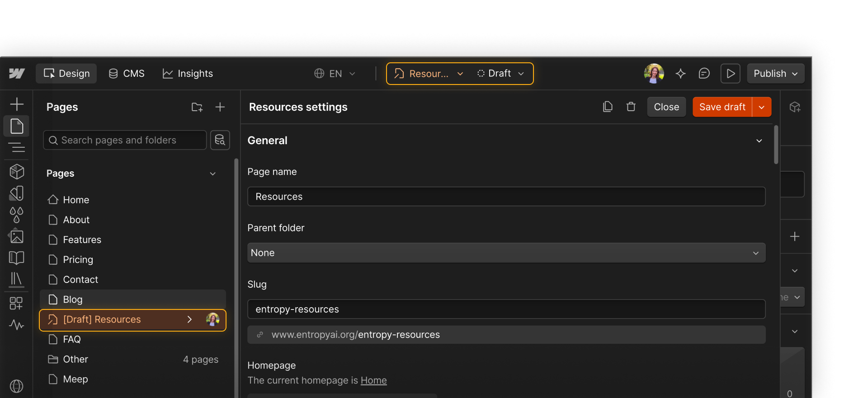Click the user avatar in the top bar
Viewport: 868px width, 398px height.
tap(654, 74)
